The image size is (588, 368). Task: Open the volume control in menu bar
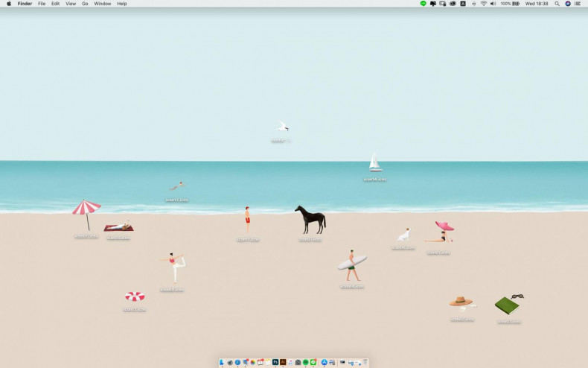click(x=493, y=4)
